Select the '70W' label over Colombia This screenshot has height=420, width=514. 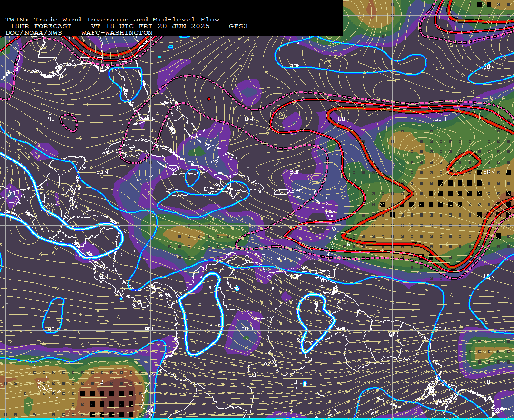247,329
